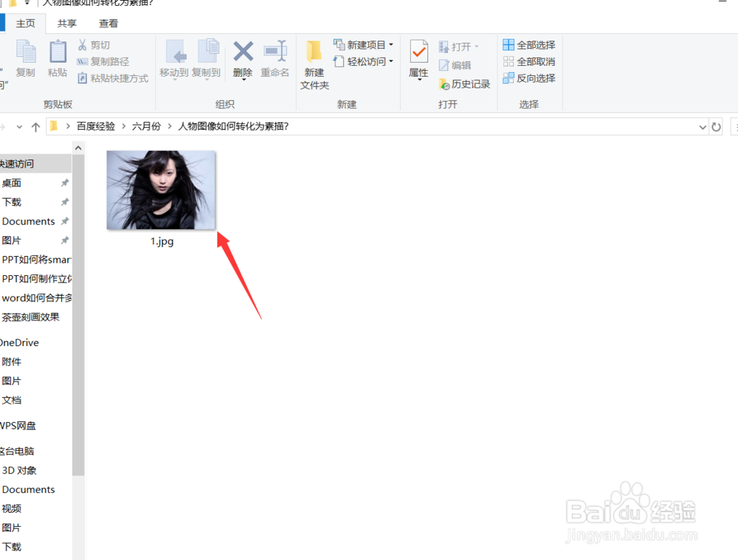The height and width of the screenshot is (560, 738).
Task: Open the address bar dropdown arrow
Action: click(x=703, y=126)
